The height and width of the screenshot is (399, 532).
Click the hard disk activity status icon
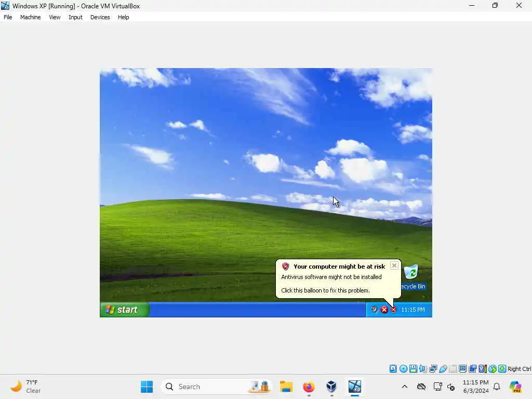(393, 369)
